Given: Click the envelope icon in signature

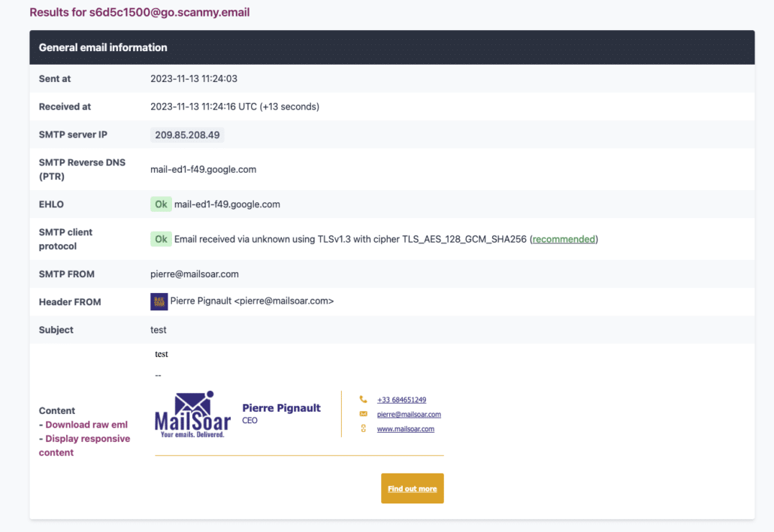Looking at the screenshot, I should click(363, 414).
